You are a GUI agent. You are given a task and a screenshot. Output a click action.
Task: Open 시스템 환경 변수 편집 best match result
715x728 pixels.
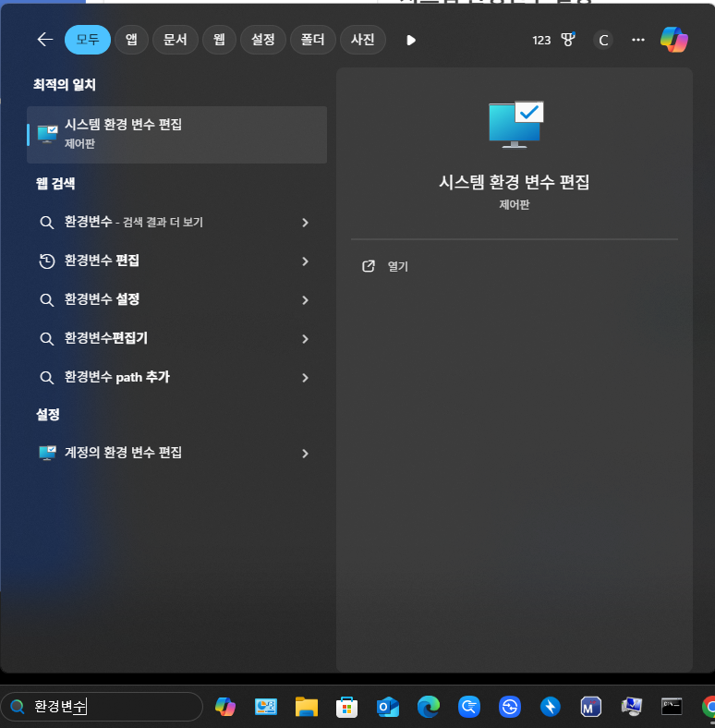[x=176, y=135]
